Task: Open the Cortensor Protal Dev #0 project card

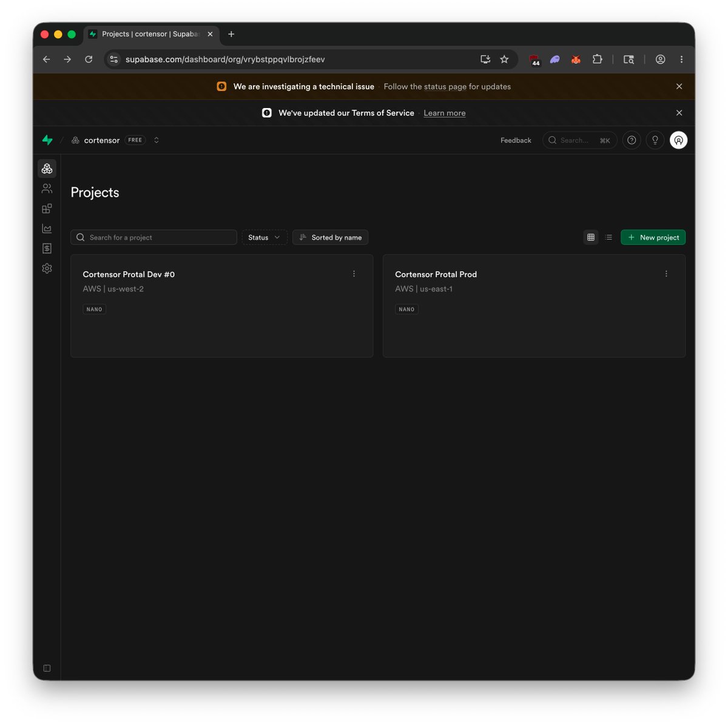Action: pyautogui.click(x=221, y=306)
